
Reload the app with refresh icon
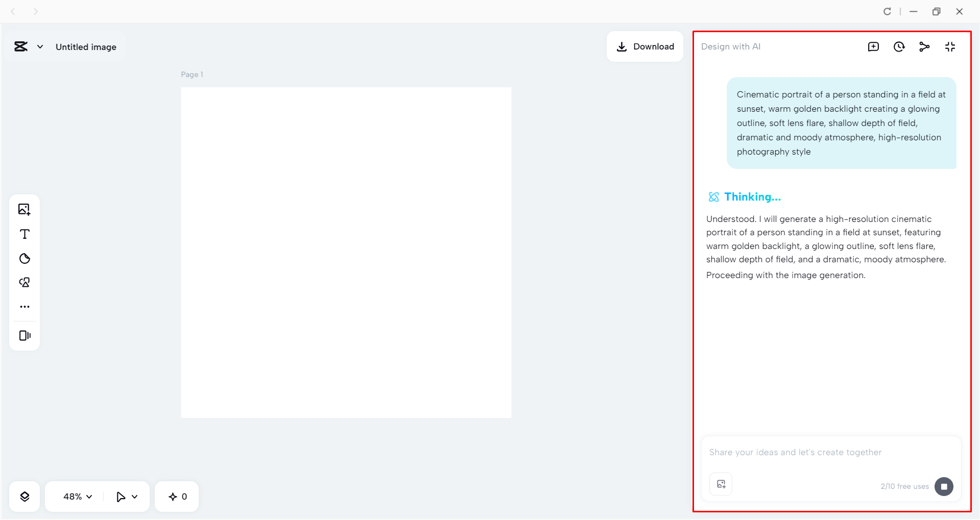[887, 11]
